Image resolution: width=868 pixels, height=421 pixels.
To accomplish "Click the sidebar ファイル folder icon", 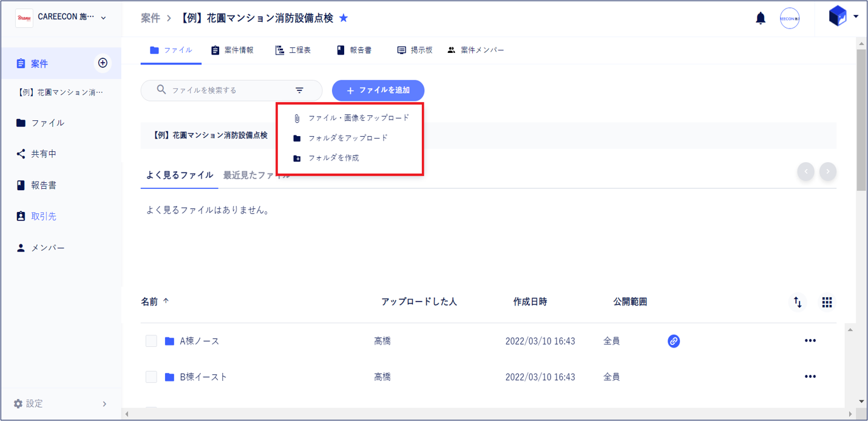I will pos(21,123).
